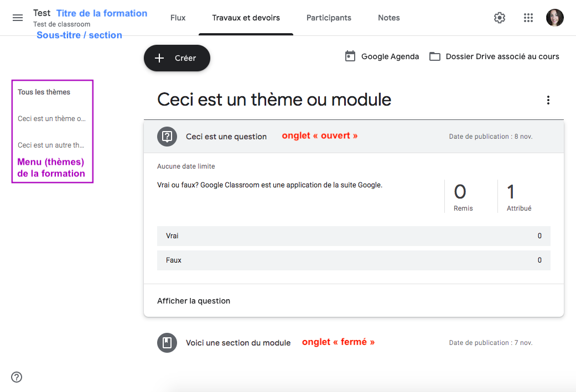
Task: Click the question icon beside 'Ceci est une question'
Action: [167, 137]
